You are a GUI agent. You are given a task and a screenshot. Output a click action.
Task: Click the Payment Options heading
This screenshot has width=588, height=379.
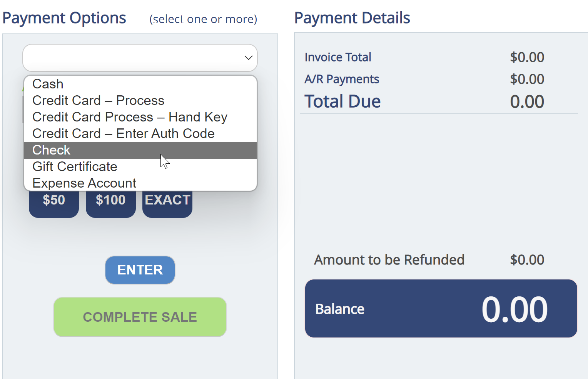[64, 18]
